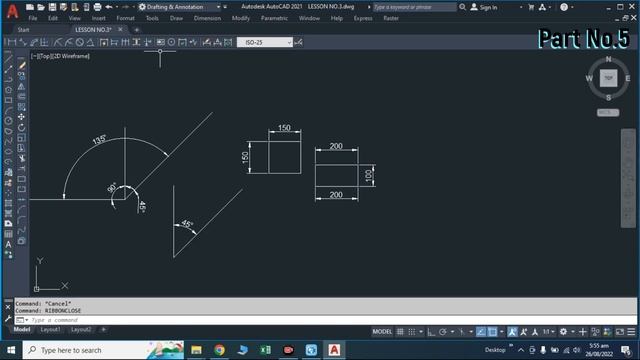The image size is (640, 360).
Task: Select the Hatch tool
Action: 8,203
